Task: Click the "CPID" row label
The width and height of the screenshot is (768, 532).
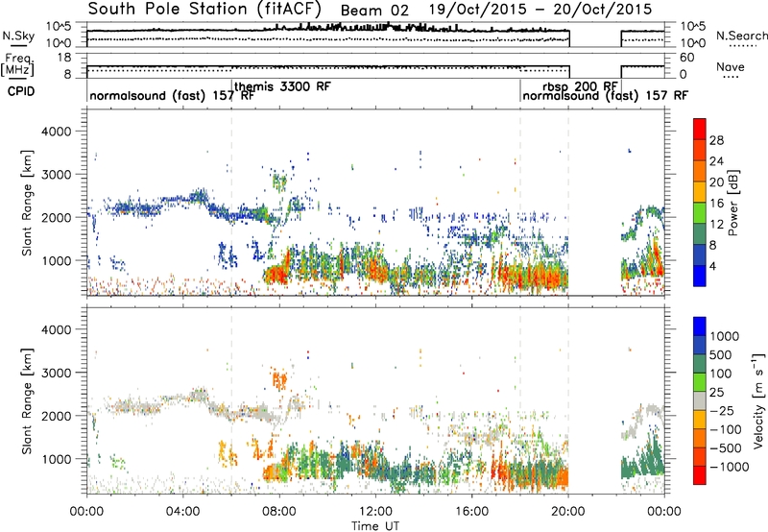Action: [21, 91]
